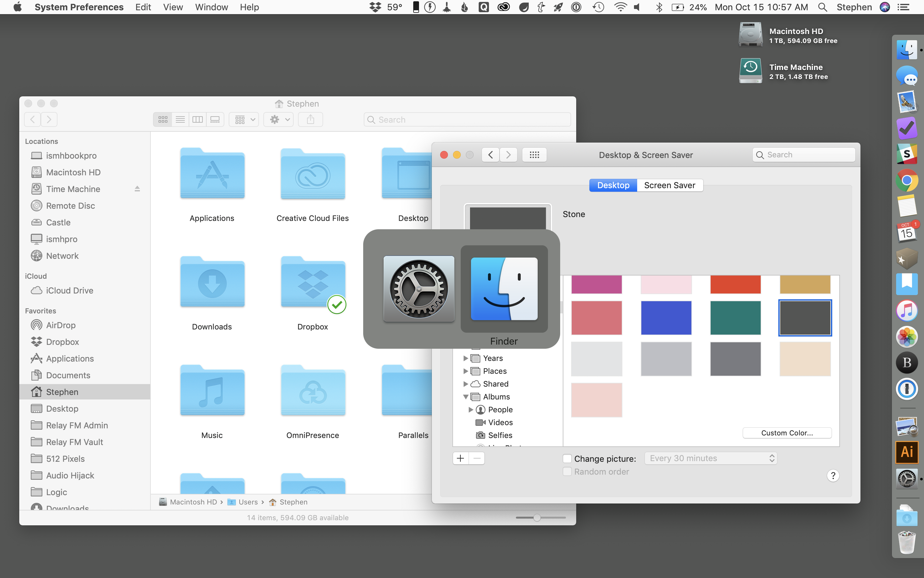Open the Edit menu

point(143,7)
